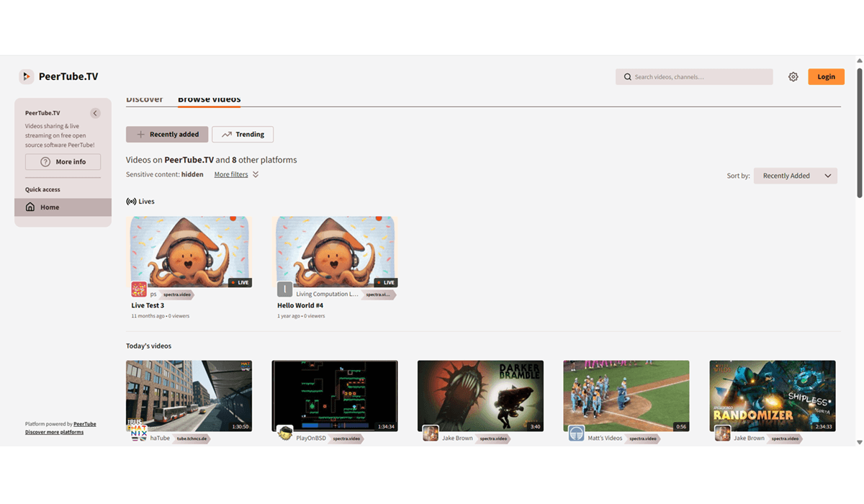Collapse the sidebar with the chevron button
This screenshot has height=504, width=864.
click(95, 113)
